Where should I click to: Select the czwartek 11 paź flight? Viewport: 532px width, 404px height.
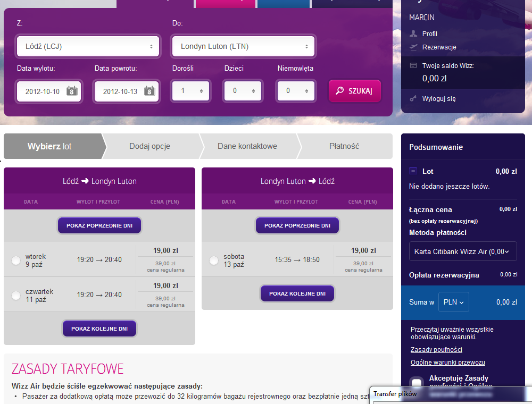pos(16,295)
